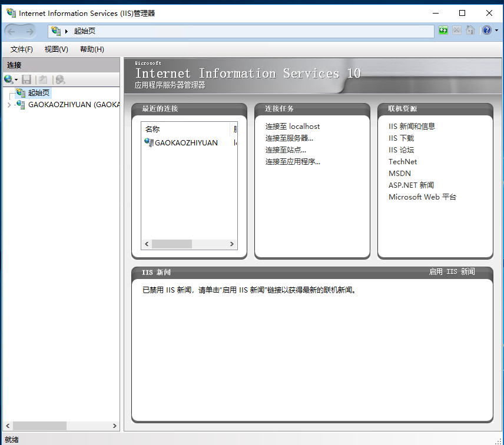Expand the GAOKAOZHIYUAN server node
This screenshot has height=445, width=504.
[9, 105]
